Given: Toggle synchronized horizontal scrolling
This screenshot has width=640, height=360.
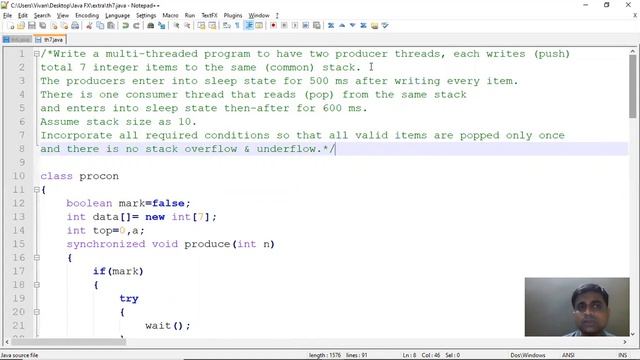Looking at the screenshot, I should click(212, 26).
